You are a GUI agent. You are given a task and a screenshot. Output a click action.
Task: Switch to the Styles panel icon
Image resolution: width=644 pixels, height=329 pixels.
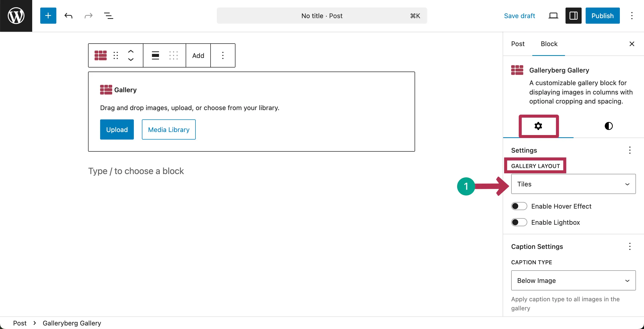click(x=609, y=126)
